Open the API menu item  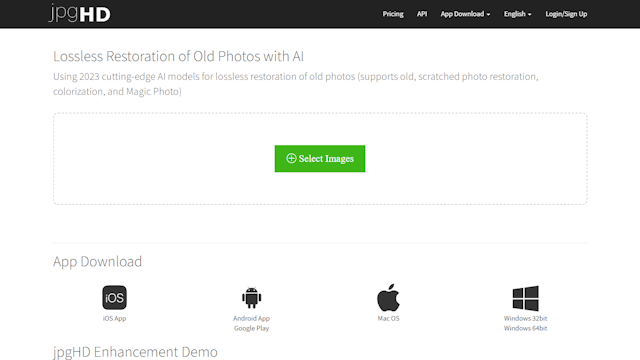tap(422, 14)
